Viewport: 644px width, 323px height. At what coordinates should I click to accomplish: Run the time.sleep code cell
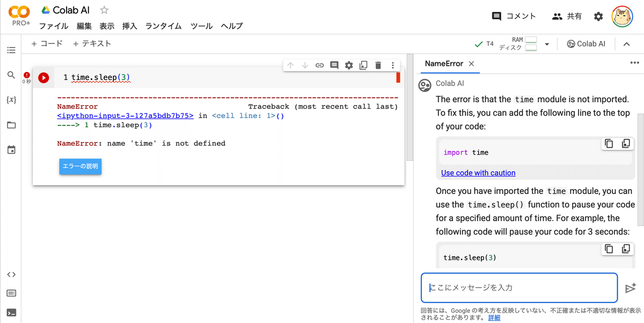[43, 77]
